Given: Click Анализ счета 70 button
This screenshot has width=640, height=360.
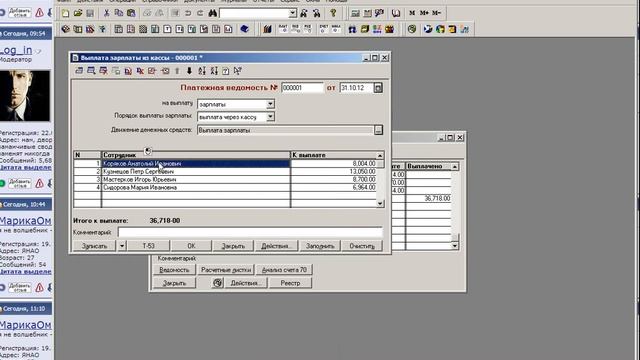Looking at the screenshot, I should (284, 270).
